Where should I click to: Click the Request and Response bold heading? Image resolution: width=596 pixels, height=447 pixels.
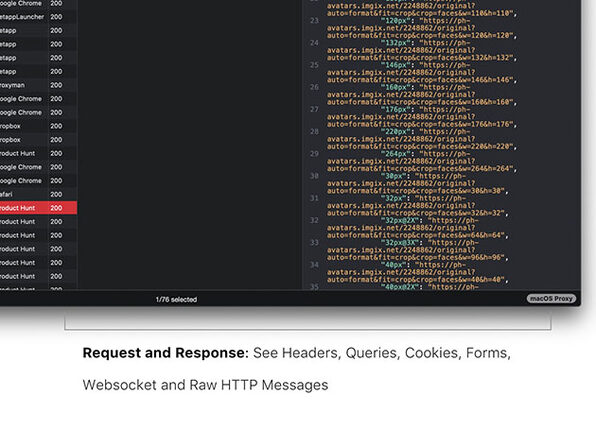coord(166,353)
